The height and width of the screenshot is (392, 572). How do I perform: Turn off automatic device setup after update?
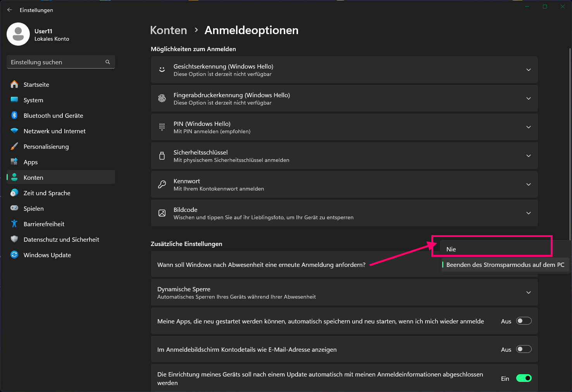pyautogui.click(x=524, y=378)
